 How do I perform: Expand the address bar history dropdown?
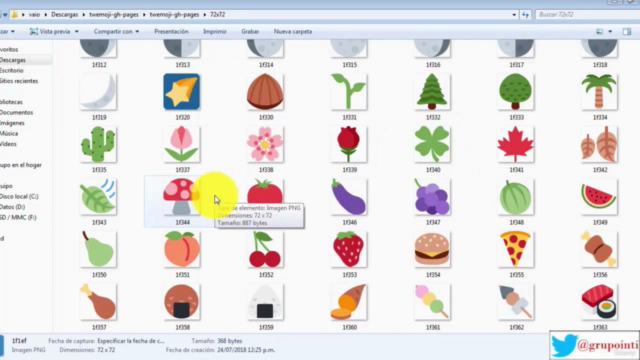click(x=514, y=14)
